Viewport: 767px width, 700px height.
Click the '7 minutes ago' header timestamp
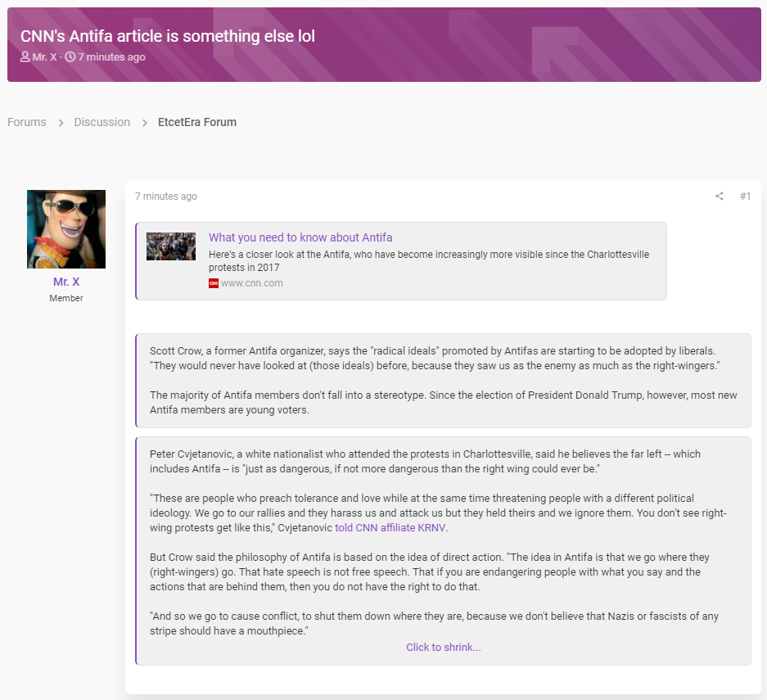point(111,56)
